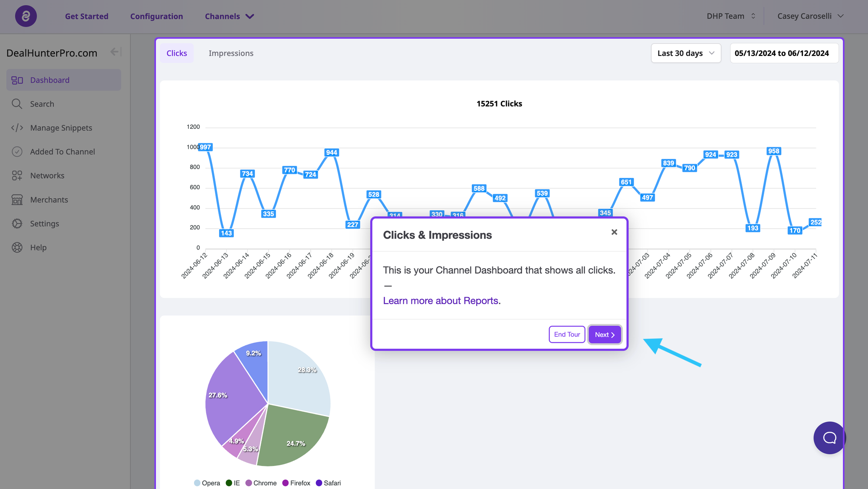868x489 pixels.
Task: Expand the Channels dropdown menu
Action: [230, 16]
